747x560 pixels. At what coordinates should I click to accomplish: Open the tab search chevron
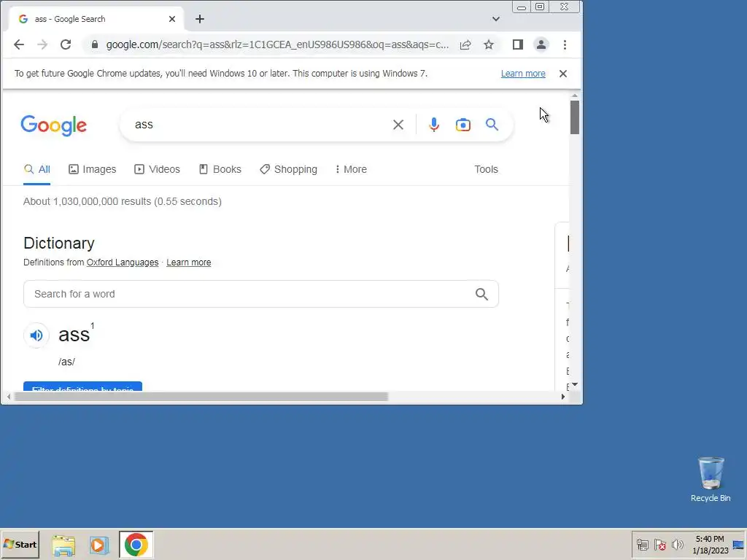coord(496,19)
